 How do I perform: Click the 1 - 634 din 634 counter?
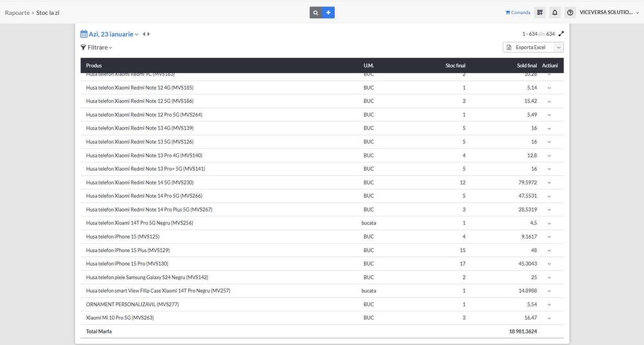538,34
